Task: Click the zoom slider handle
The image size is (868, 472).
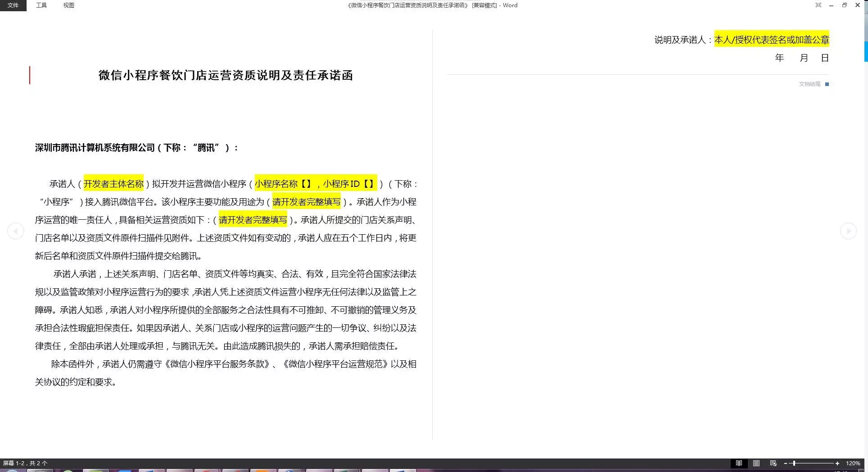Action: (794, 463)
